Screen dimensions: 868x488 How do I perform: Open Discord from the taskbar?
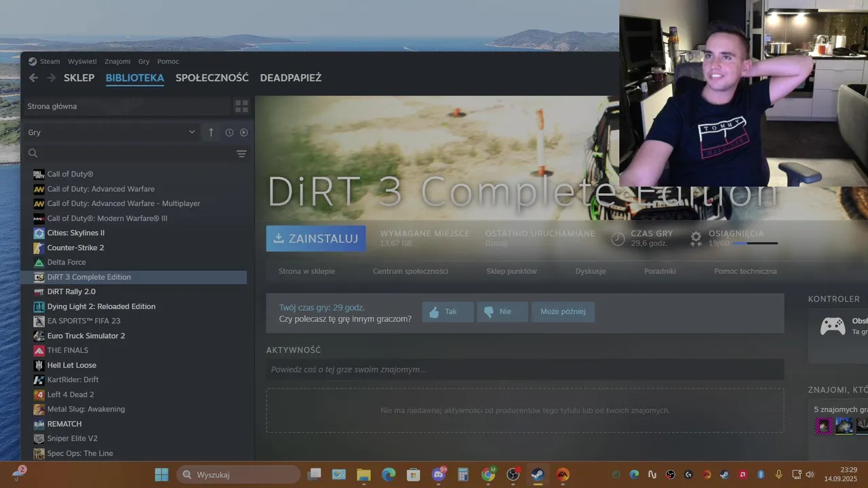pyautogui.click(x=439, y=474)
